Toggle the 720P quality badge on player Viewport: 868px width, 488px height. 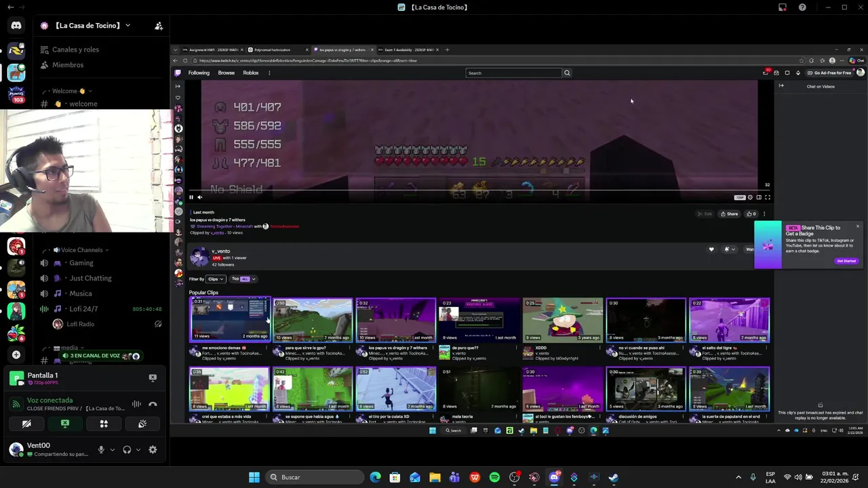coord(740,197)
